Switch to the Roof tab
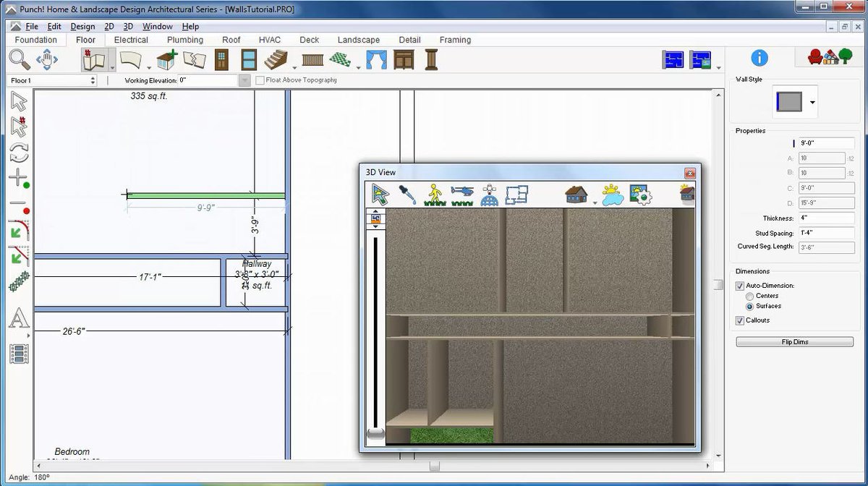The image size is (868, 486). pos(231,40)
